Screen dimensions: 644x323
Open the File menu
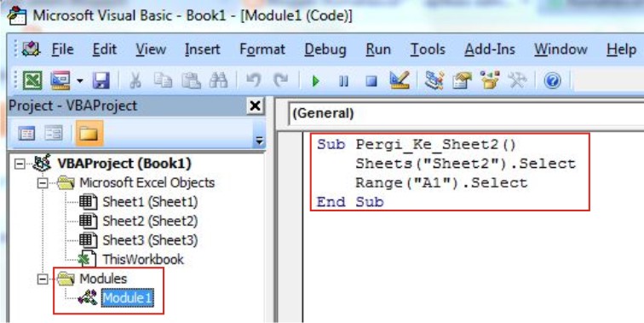pyautogui.click(x=62, y=49)
